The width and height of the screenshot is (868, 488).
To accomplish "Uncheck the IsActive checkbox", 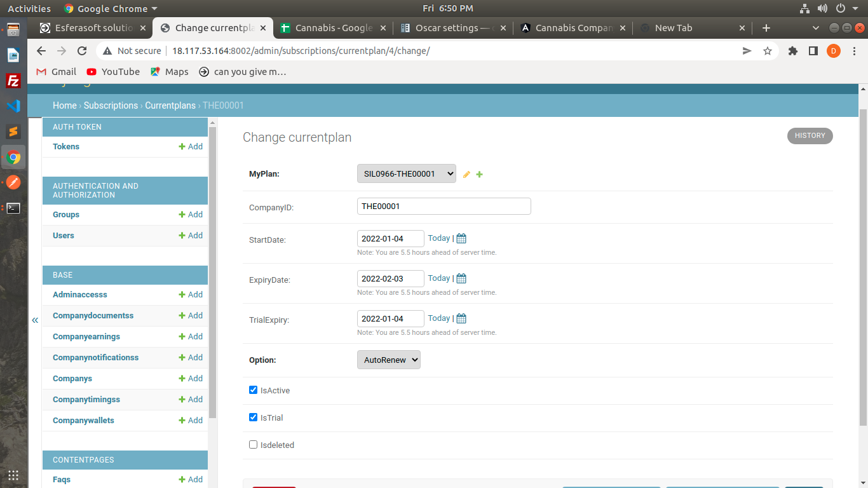I will 254,390.
